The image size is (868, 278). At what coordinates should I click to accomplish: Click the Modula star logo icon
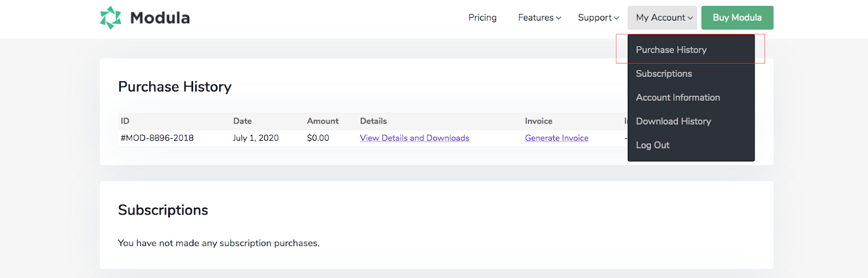tap(111, 17)
